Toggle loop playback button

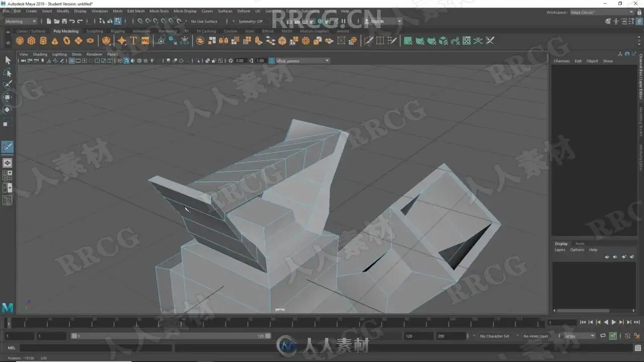603,336
